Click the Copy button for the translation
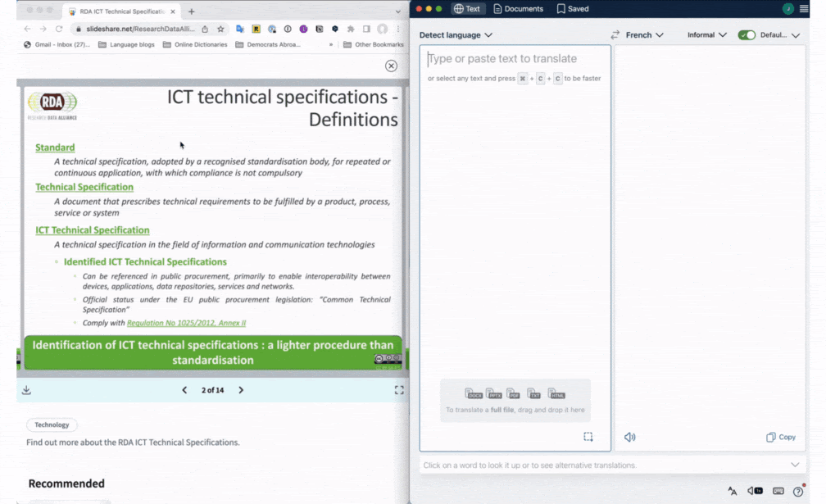 pos(780,437)
